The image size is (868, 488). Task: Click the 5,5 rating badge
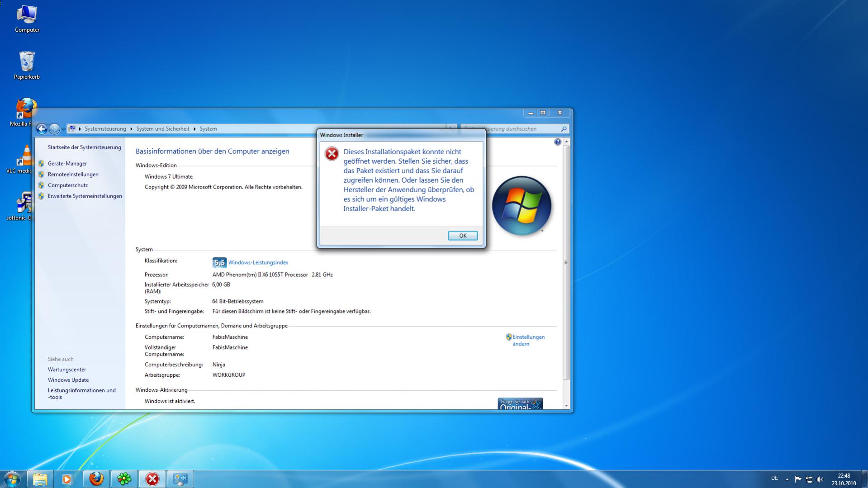pyautogui.click(x=219, y=262)
